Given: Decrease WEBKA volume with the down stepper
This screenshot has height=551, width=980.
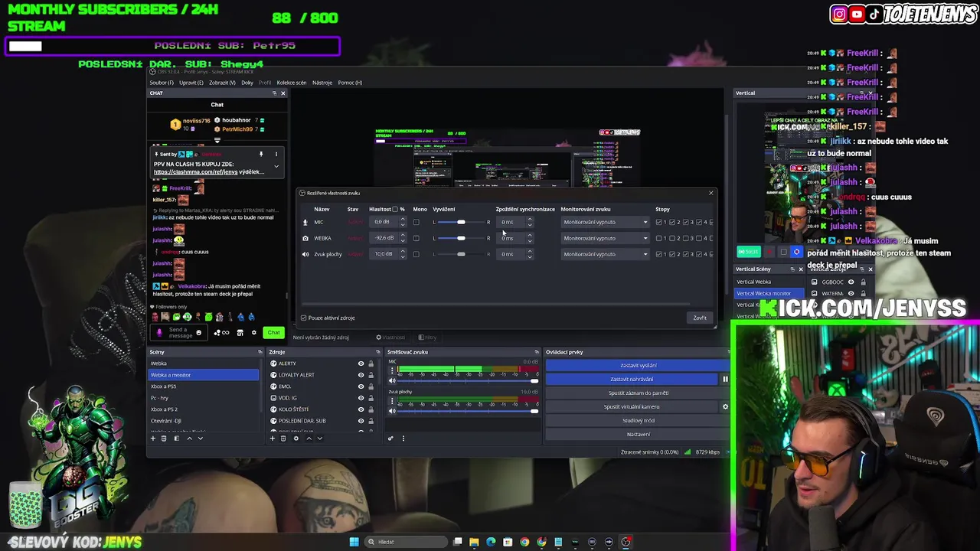Looking at the screenshot, I should pyautogui.click(x=403, y=240).
